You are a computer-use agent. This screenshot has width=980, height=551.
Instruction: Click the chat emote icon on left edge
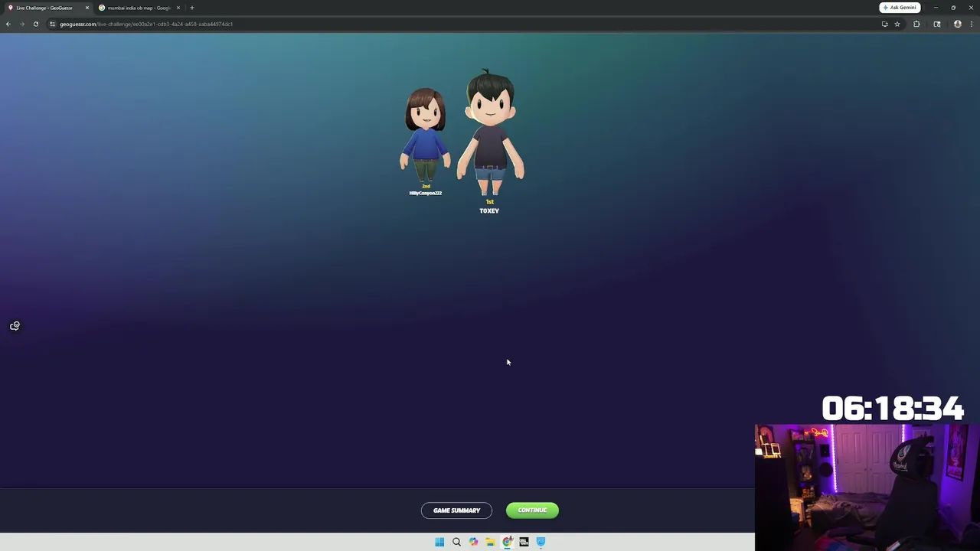point(15,326)
